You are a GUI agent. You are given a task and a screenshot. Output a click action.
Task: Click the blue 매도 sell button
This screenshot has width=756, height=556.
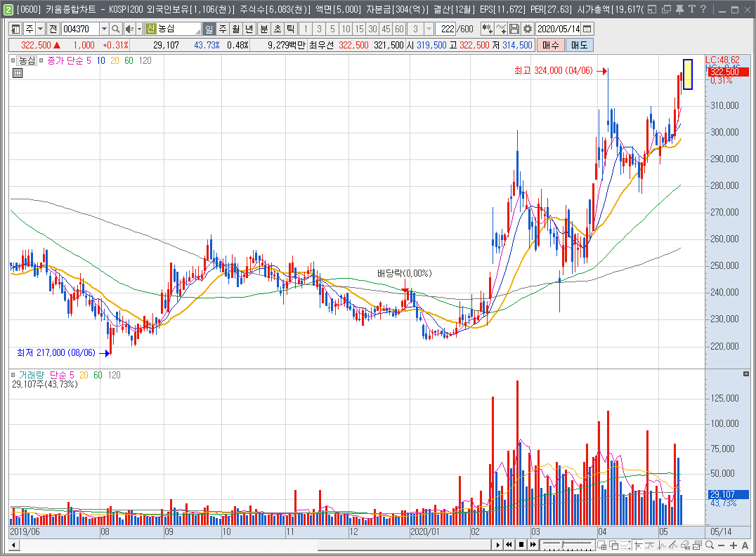click(x=579, y=46)
